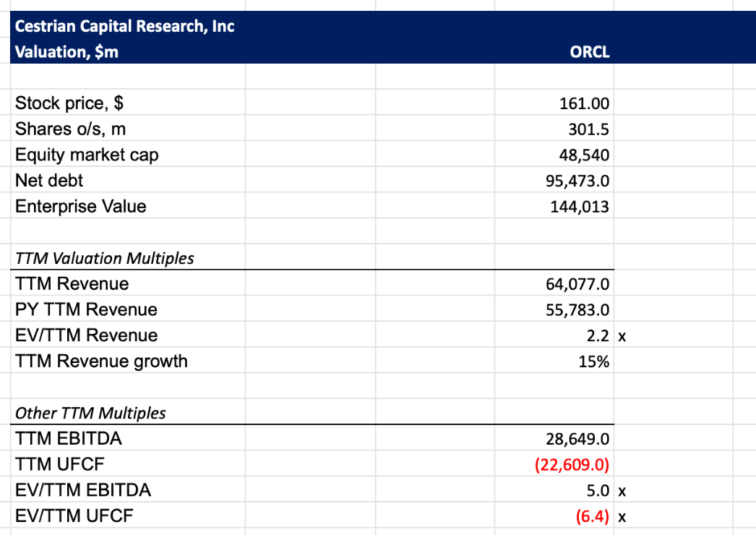The width and height of the screenshot is (756, 535).
Task: Click the stock price value 161.00
Action: pyautogui.click(x=584, y=103)
